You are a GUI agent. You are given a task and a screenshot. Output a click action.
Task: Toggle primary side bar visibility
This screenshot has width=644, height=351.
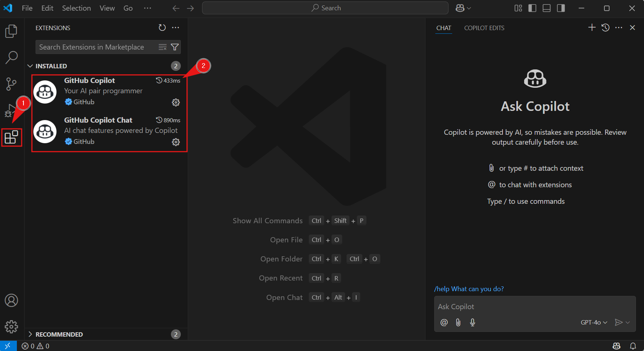pyautogui.click(x=532, y=8)
